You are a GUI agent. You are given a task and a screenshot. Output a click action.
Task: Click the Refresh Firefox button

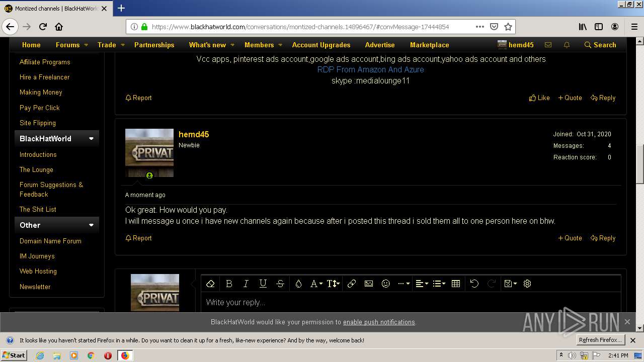point(600,340)
